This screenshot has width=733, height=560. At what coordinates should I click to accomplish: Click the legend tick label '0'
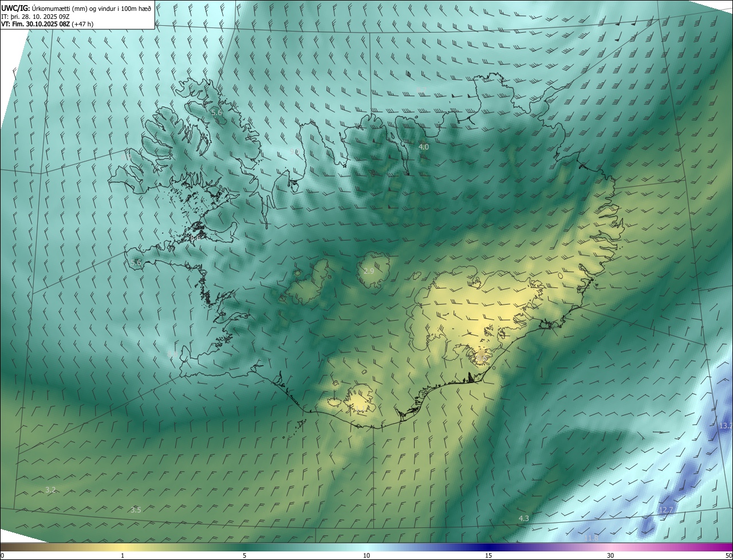(2, 555)
